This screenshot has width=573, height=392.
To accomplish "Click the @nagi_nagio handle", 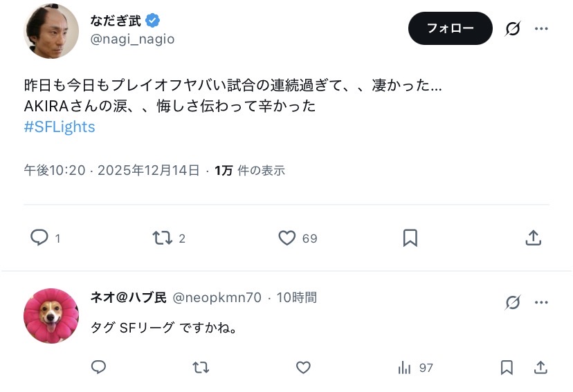I will click(x=132, y=39).
